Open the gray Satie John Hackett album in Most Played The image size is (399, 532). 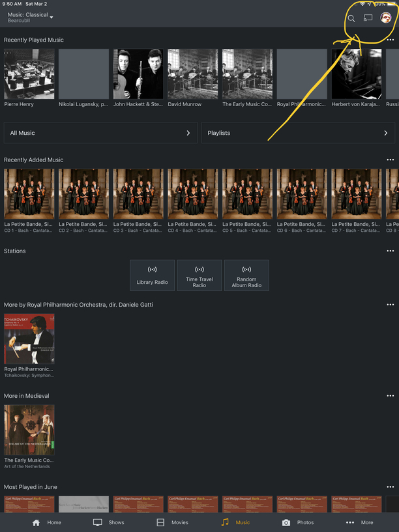84,504
